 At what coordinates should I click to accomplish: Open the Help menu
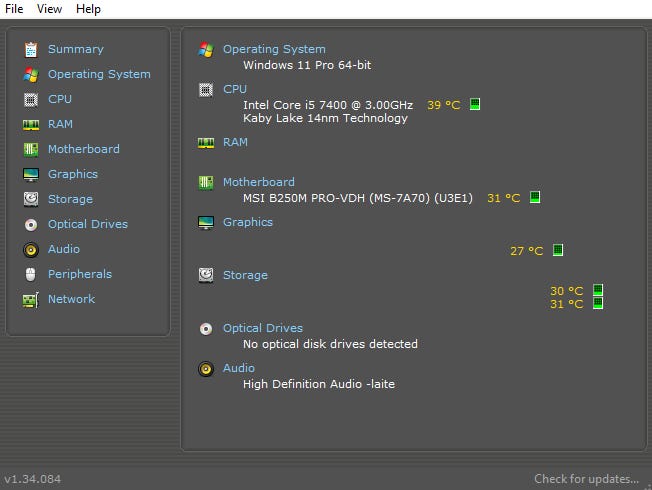88,9
